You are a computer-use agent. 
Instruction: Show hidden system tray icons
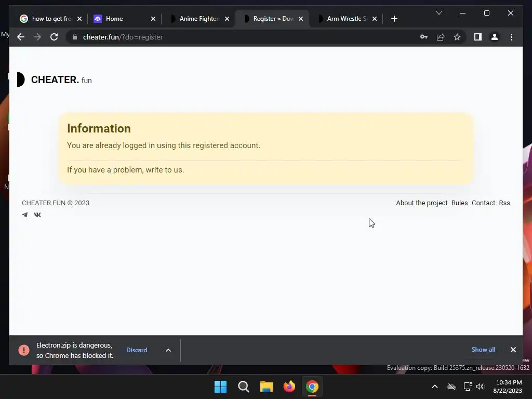[x=435, y=387]
